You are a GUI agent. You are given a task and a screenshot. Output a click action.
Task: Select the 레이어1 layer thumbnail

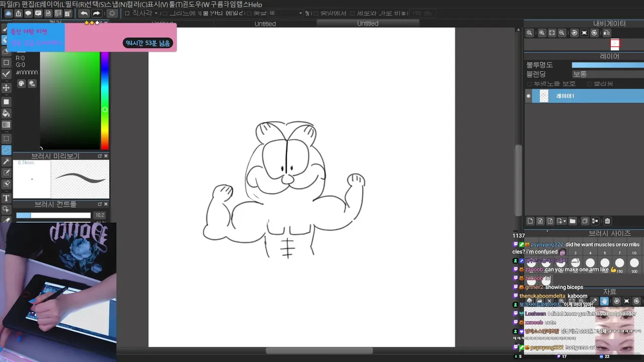point(544,96)
